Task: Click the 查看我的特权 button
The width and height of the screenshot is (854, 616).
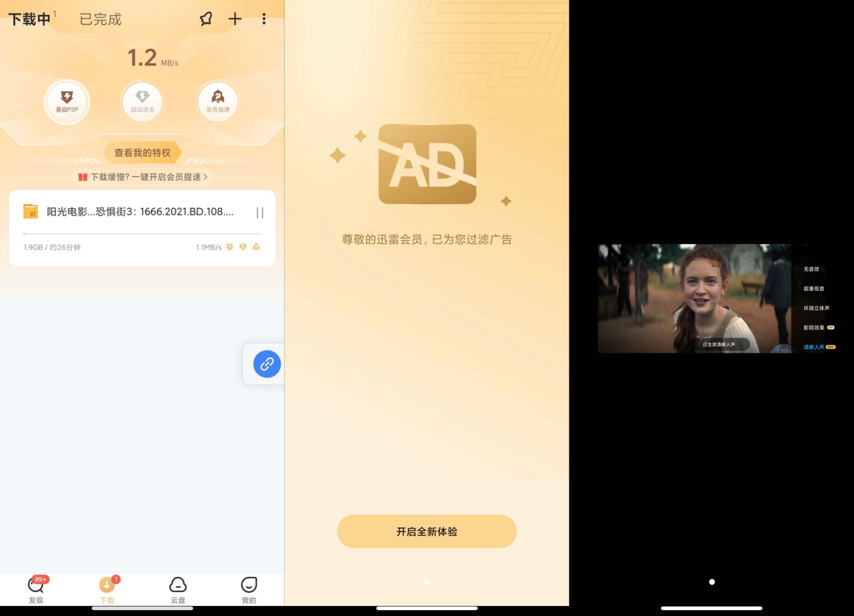Action: click(x=142, y=153)
